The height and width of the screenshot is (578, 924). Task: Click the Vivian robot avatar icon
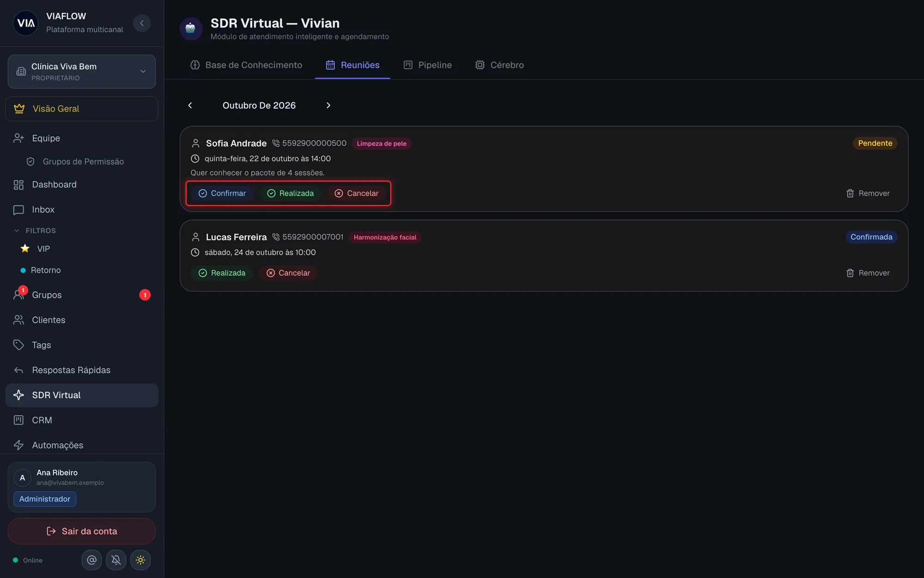(191, 29)
